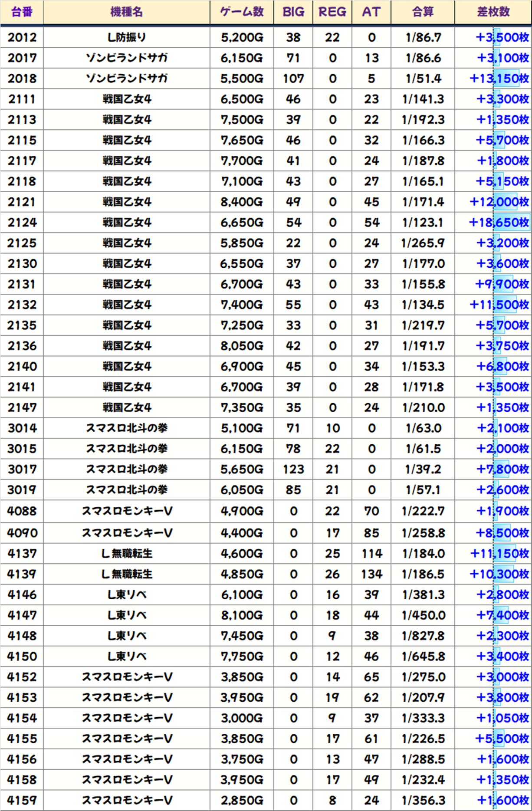
Task: Select the +18,650枚 difference value
Action: click(x=499, y=223)
